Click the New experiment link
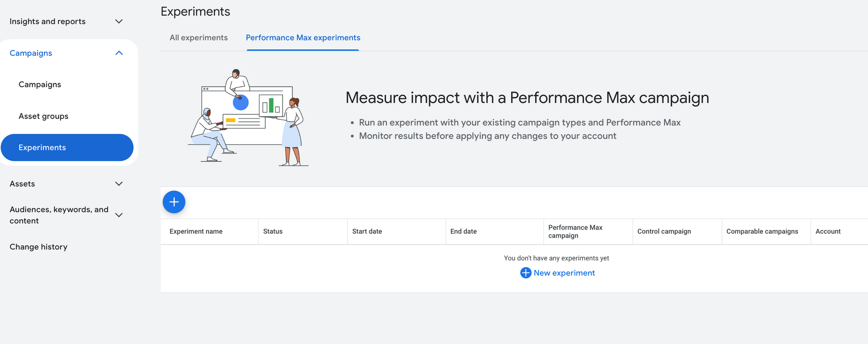 click(564, 273)
